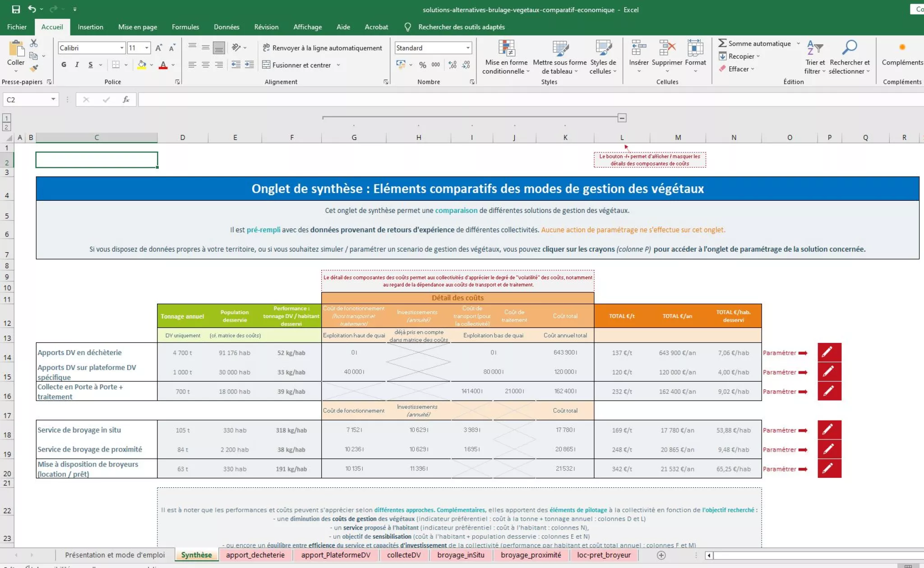Click the Save icon in title bar
The image size is (924, 568).
(x=16, y=9)
